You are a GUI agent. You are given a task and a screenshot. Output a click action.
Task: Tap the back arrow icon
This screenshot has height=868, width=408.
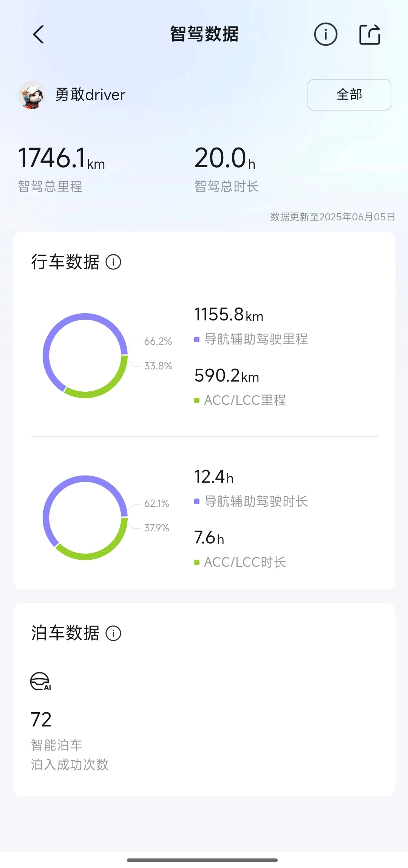point(39,34)
